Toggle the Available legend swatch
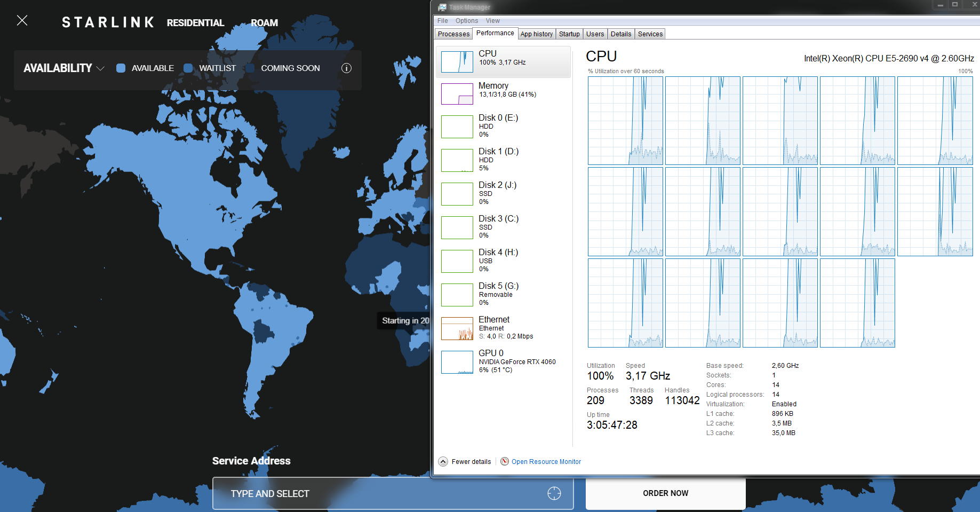The width and height of the screenshot is (980, 512). click(121, 68)
